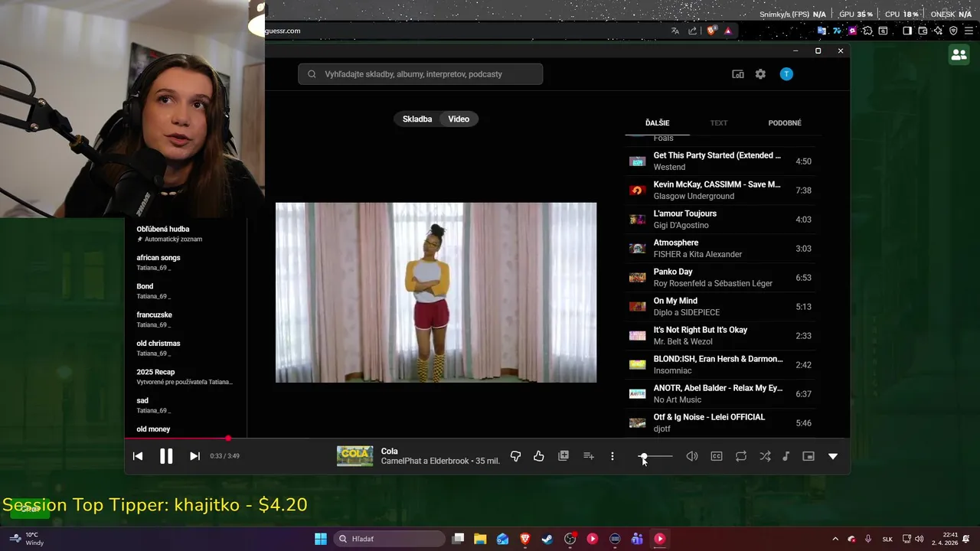This screenshot has height=551, width=980.
Task: Open the Bond playlist
Action: [186, 291]
